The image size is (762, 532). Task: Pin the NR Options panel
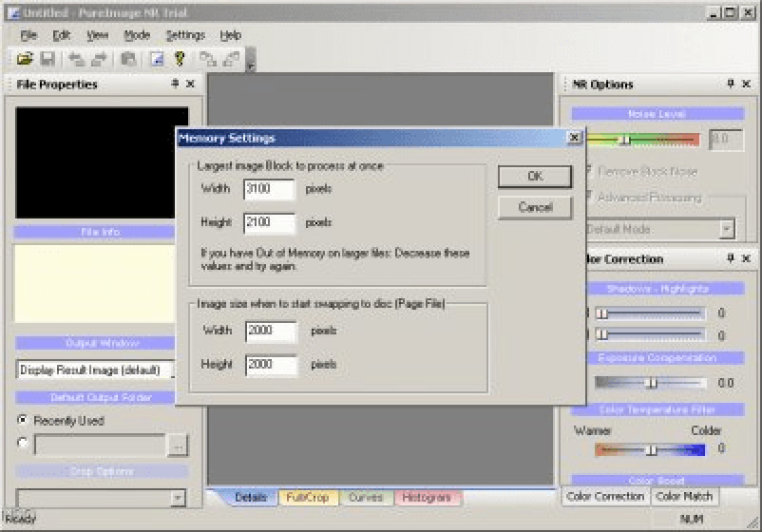[x=731, y=84]
